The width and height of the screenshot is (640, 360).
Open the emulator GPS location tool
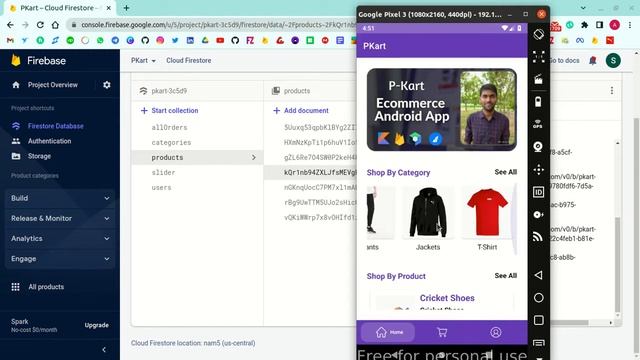tap(538, 124)
